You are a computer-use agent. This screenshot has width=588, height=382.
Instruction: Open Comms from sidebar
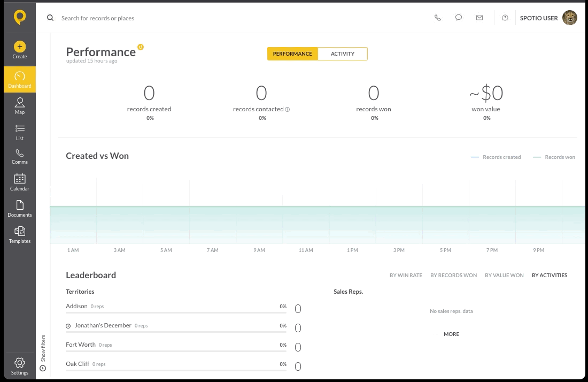point(19,157)
